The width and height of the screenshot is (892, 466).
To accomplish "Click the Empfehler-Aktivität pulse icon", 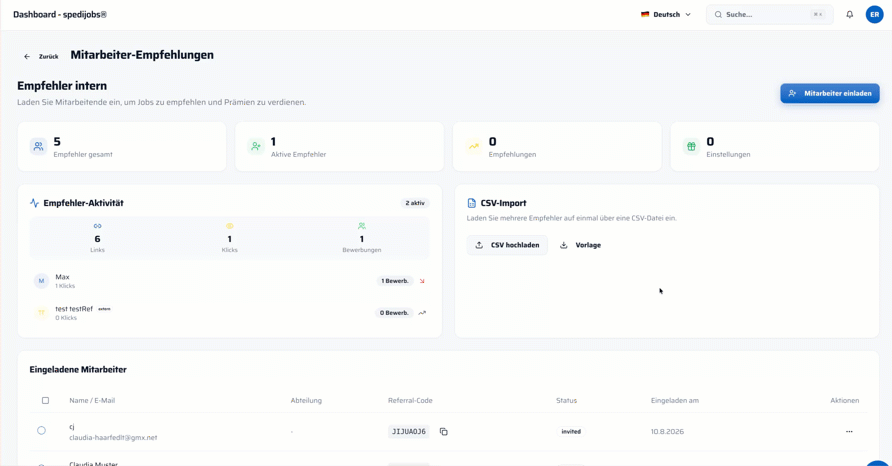I will click(x=35, y=203).
